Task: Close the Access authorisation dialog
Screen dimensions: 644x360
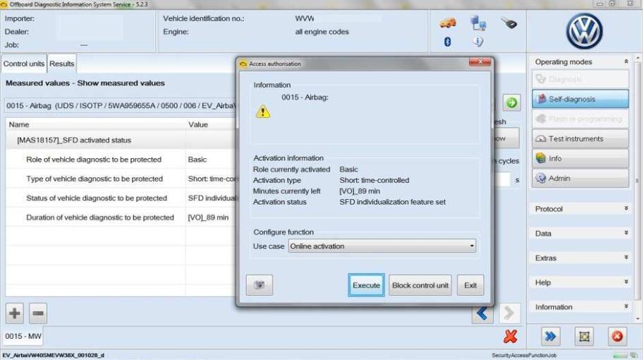Action: click(x=480, y=62)
